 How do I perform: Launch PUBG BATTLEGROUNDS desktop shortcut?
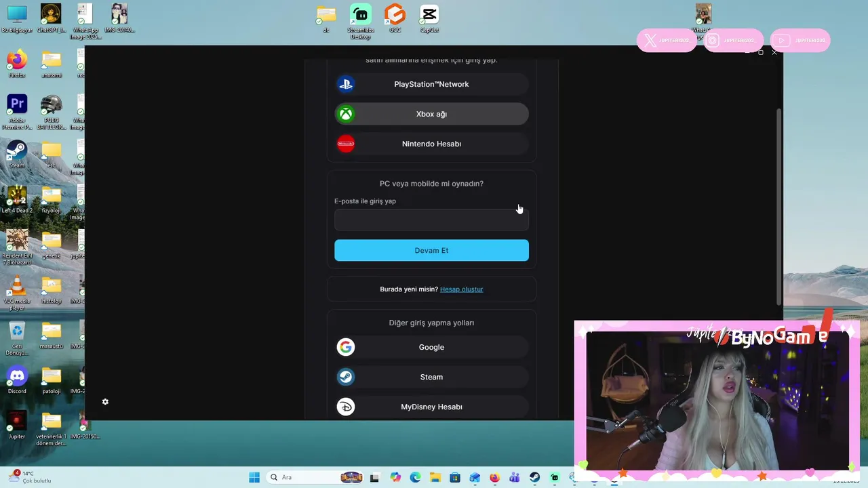pyautogui.click(x=52, y=112)
